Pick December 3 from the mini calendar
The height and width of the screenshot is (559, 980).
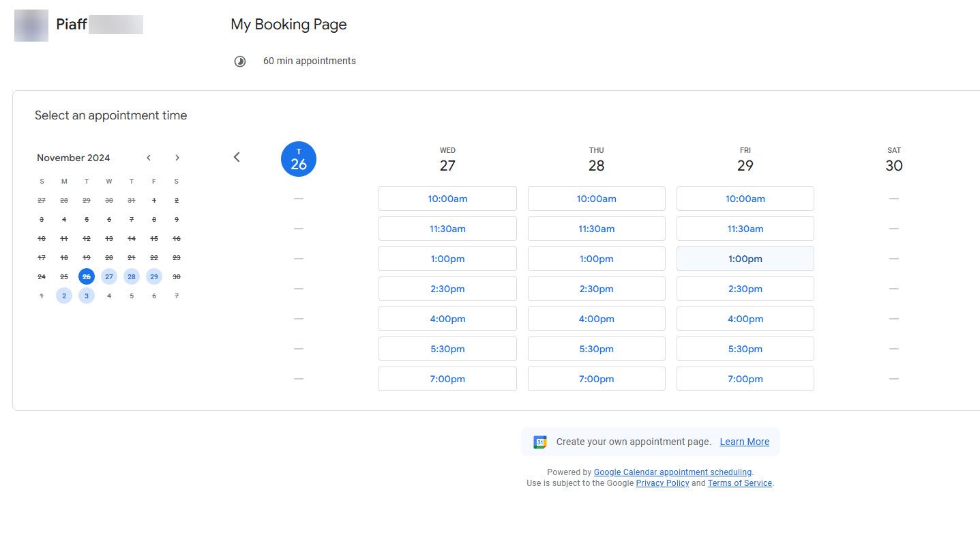pos(87,296)
